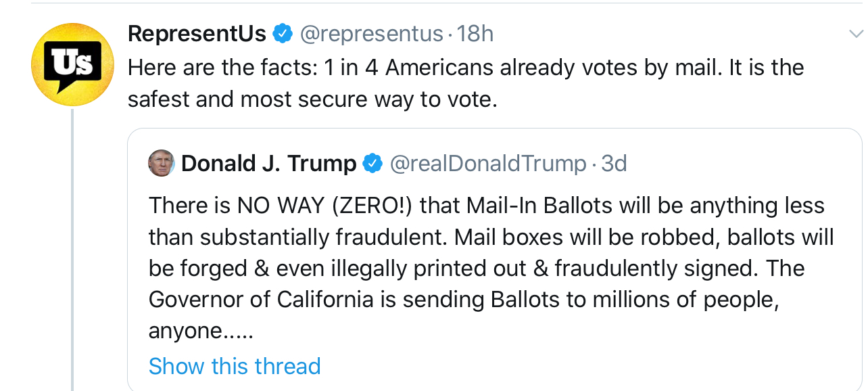868x391 pixels.
Task: Click "Show this thread" link
Action: pos(235,366)
